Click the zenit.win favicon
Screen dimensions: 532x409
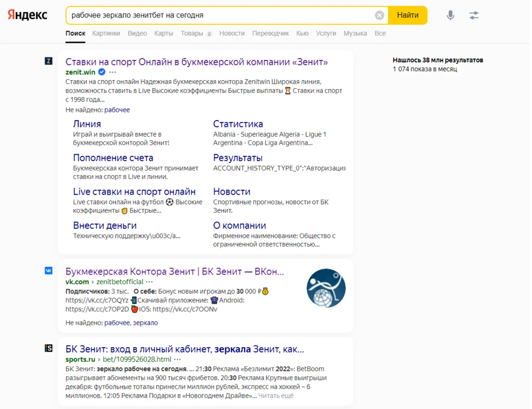coord(48,61)
